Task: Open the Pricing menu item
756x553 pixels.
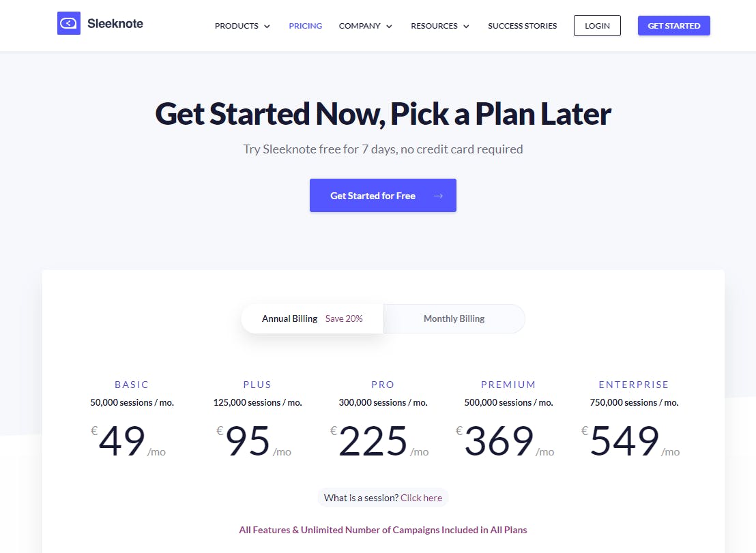Action: click(305, 25)
